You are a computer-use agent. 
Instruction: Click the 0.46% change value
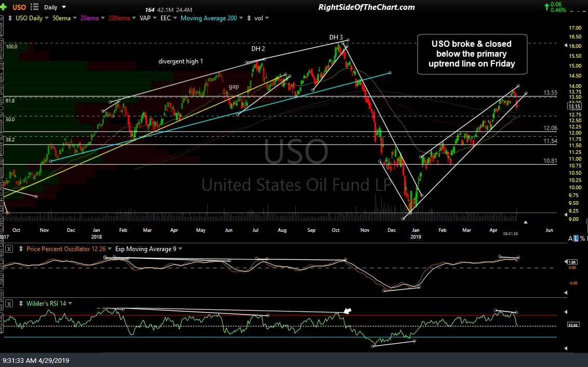(x=558, y=10)
